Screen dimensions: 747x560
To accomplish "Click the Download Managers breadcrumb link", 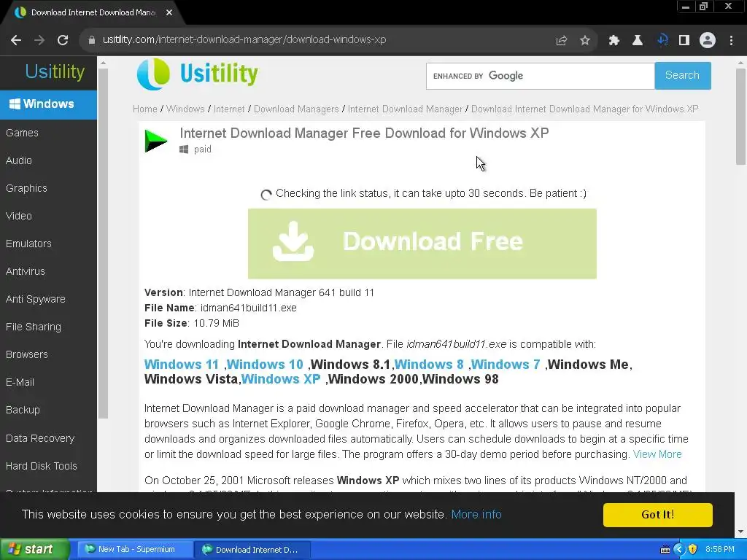I will point(296,109).
